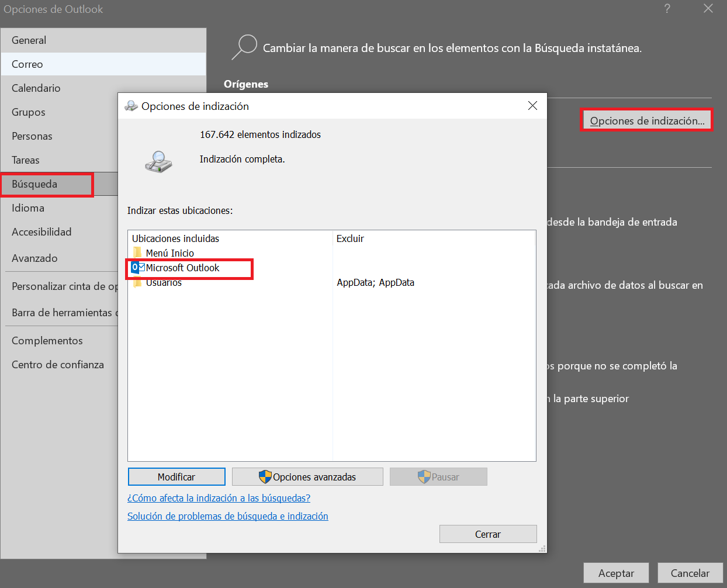Click the Opciones de indización... button

tap(646, 120)
